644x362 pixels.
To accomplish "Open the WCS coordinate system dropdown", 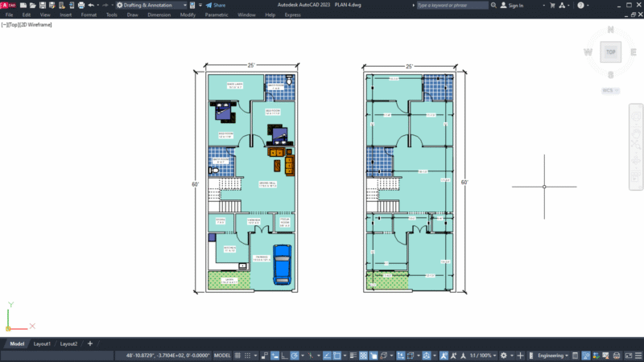I will (610, 90).
